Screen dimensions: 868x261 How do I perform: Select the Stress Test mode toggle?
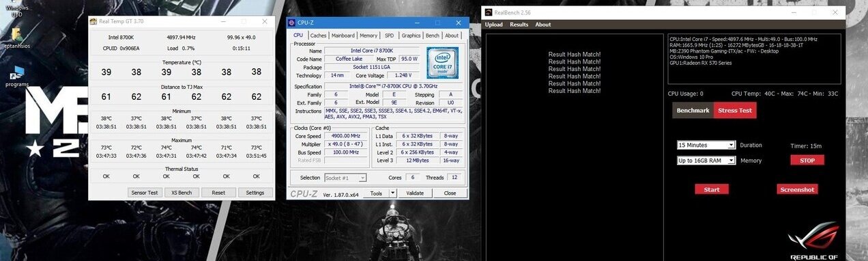[735, 110]
